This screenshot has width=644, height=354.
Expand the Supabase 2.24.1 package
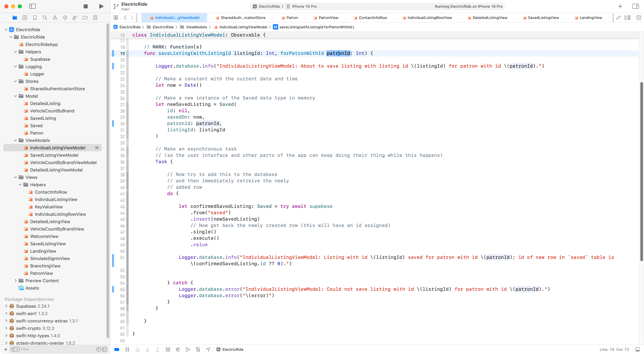tap(6, 306)
